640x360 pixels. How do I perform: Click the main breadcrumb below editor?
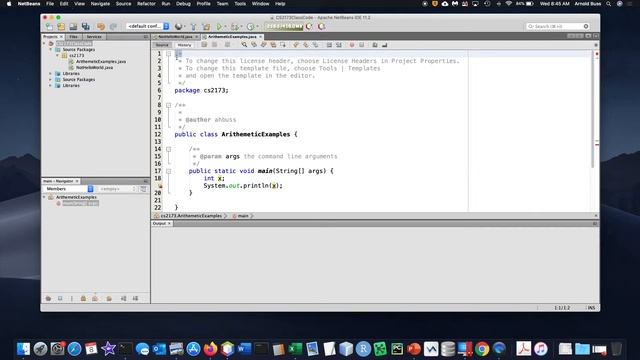pos(242,216)
